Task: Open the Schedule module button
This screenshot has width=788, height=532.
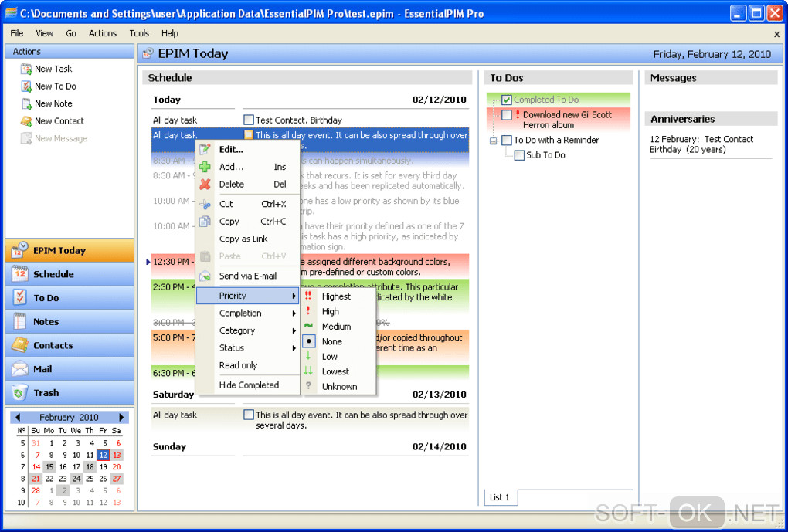Action: (x=70, y=274)
